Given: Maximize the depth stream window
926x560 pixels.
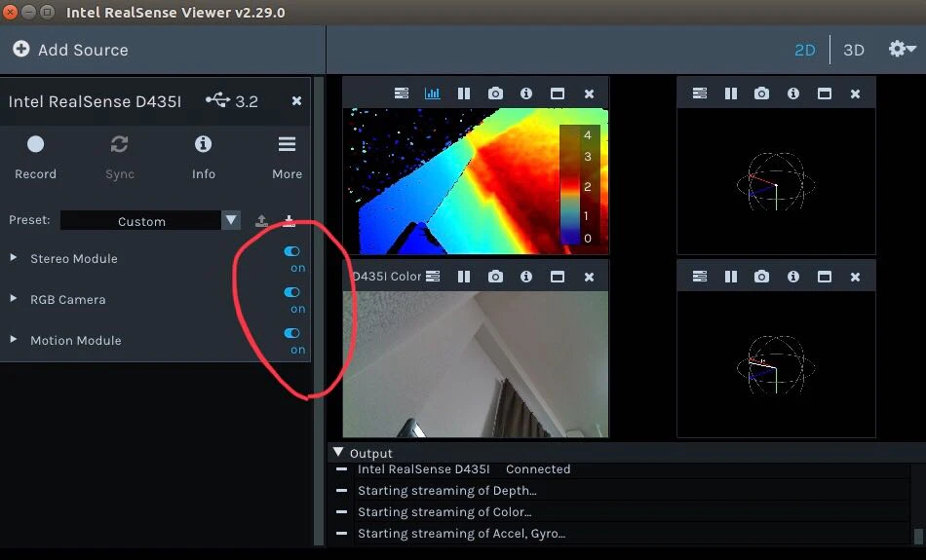Looking at the screenshot, I should [558, 93].
